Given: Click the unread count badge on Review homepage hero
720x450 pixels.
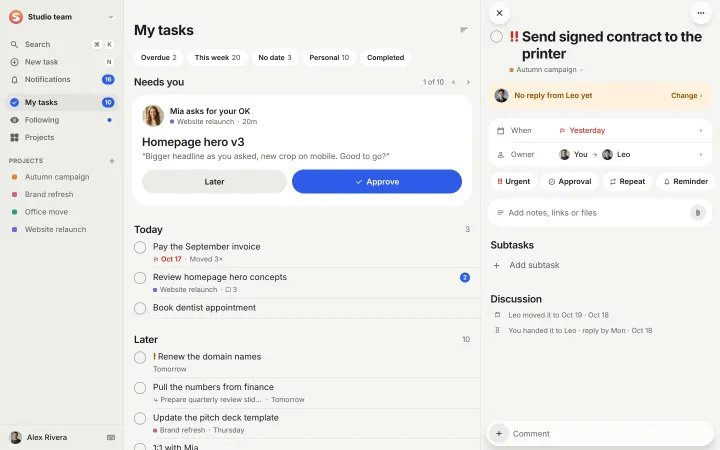Looking at the screenshot, I should point(465,277).
